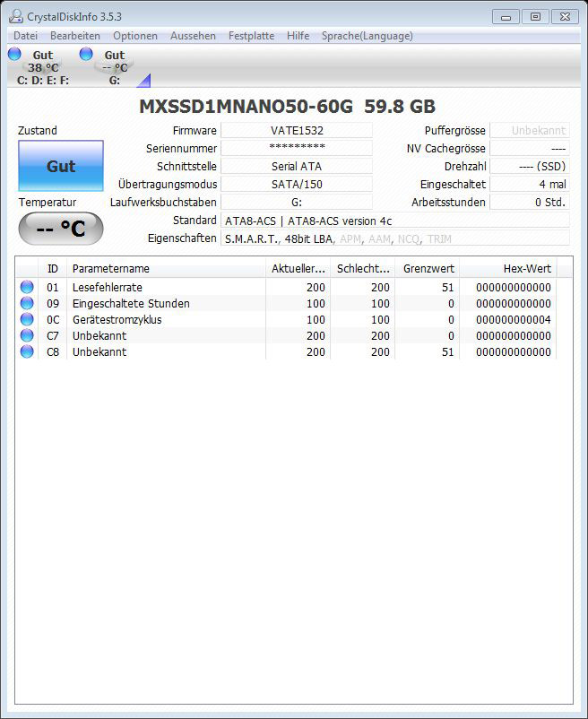Maximize the CrystalDiskInfo window
588x719 pixels.
point(535,17)
